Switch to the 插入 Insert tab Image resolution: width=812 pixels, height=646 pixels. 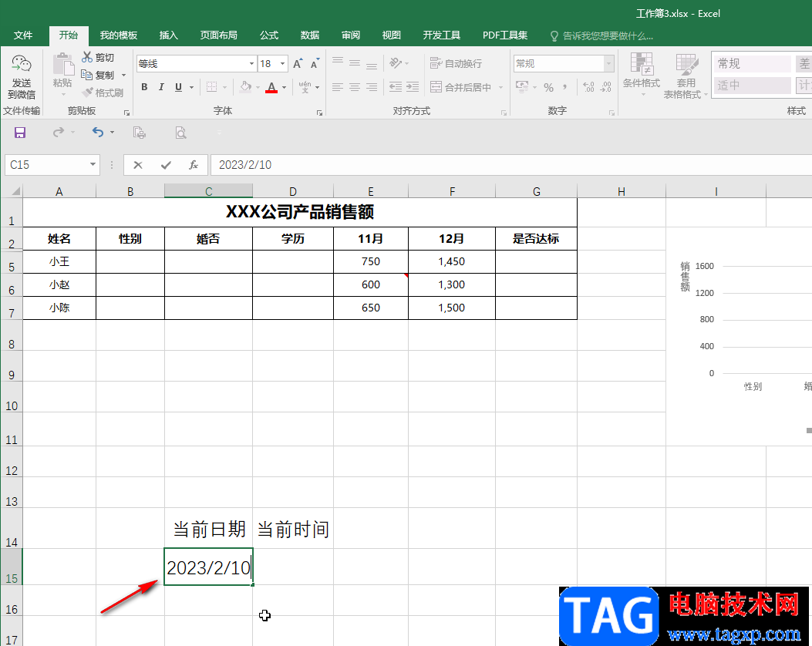pyautogui.click(x=168, y=35)
